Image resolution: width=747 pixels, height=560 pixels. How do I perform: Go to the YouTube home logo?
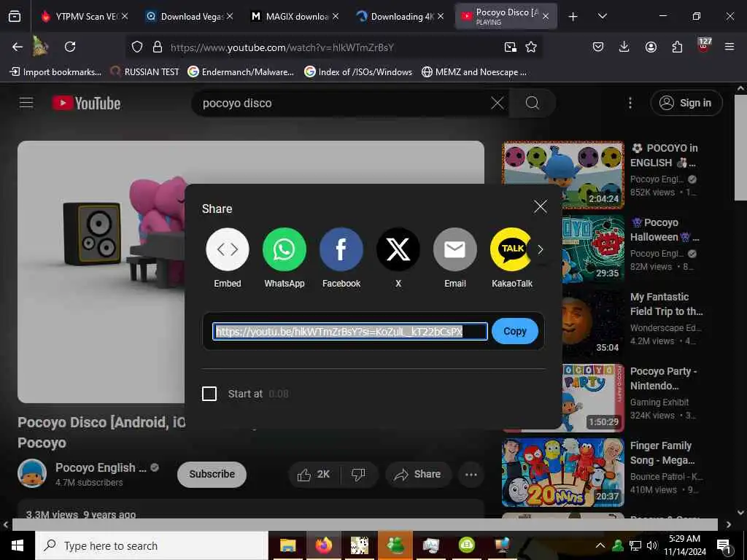86,103
